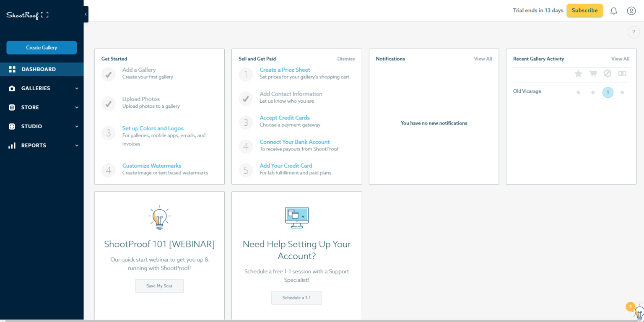Go to Dashboard in the sidebar

coord(39,70)
